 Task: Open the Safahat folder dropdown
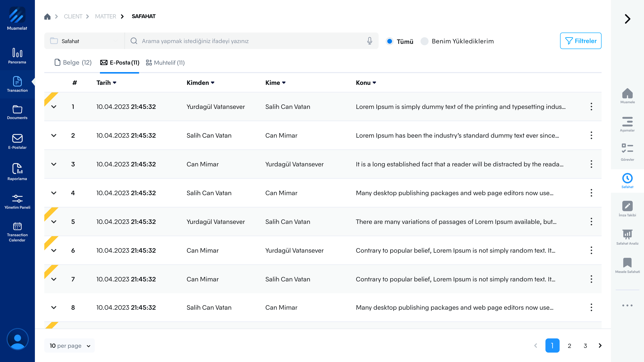pyautogui.click(x=84, y=41)
